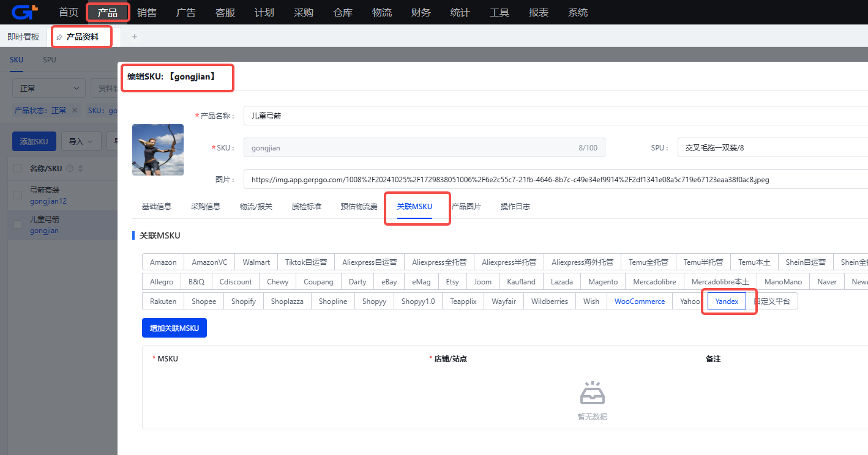Screen dimensions: 868x455
Task: Select the SKU list tab
Action: [x=17, y=60]
